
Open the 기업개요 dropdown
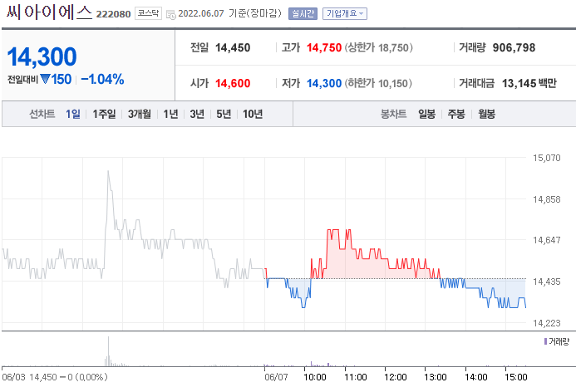[x=345, y=13]
